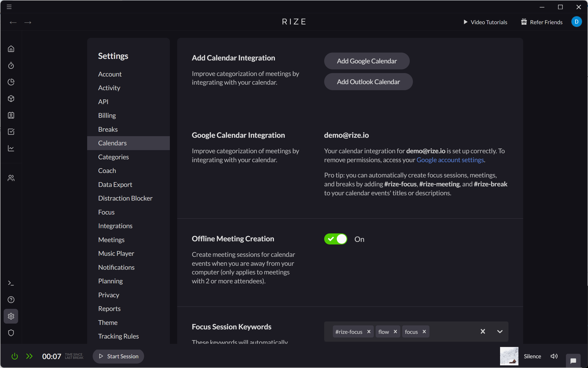Expand the Focus Session Keywords dropdown chevron
Image resolution: width=588 pixels, height=368 pixels.
[500, 331]
